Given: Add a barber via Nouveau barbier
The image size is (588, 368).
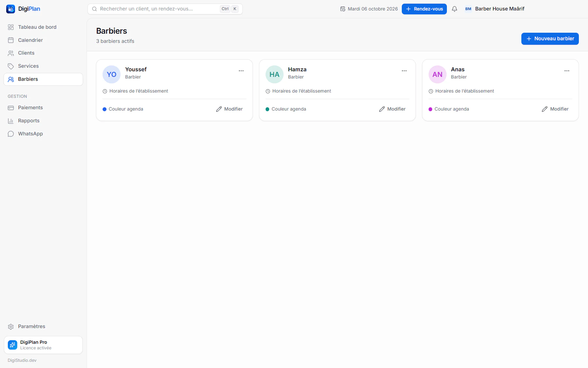Looking at the screenshot, I should (550, 39).
